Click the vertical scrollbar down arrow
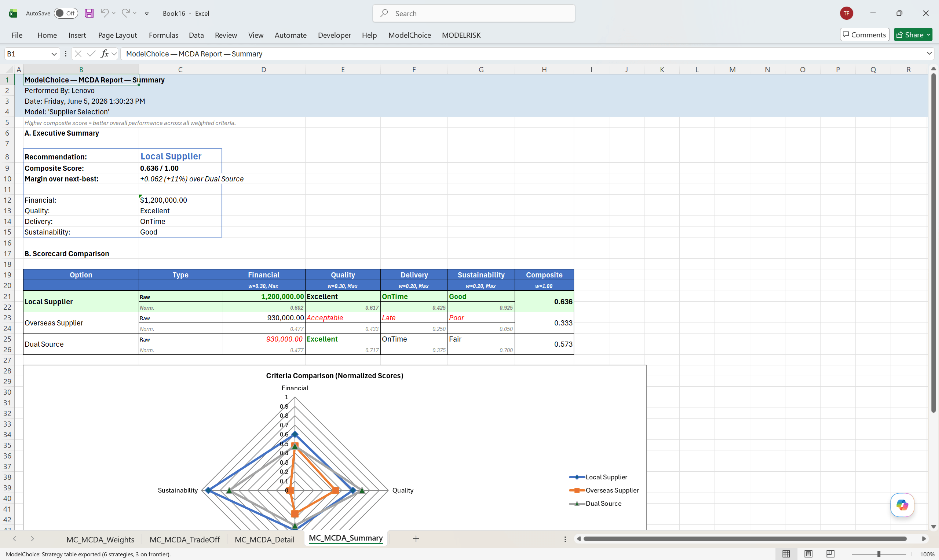This screenshot has height=560, width=939. coord(933,526)
